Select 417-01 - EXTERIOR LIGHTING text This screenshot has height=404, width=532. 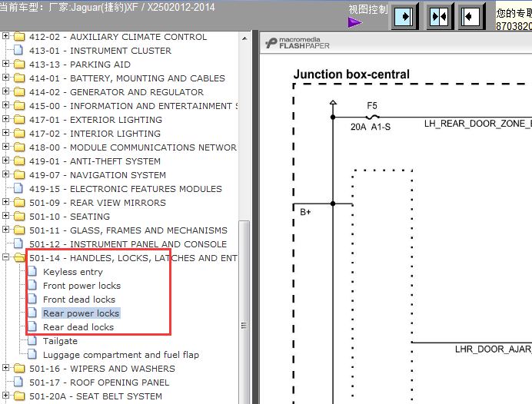(x=95, y=120)
